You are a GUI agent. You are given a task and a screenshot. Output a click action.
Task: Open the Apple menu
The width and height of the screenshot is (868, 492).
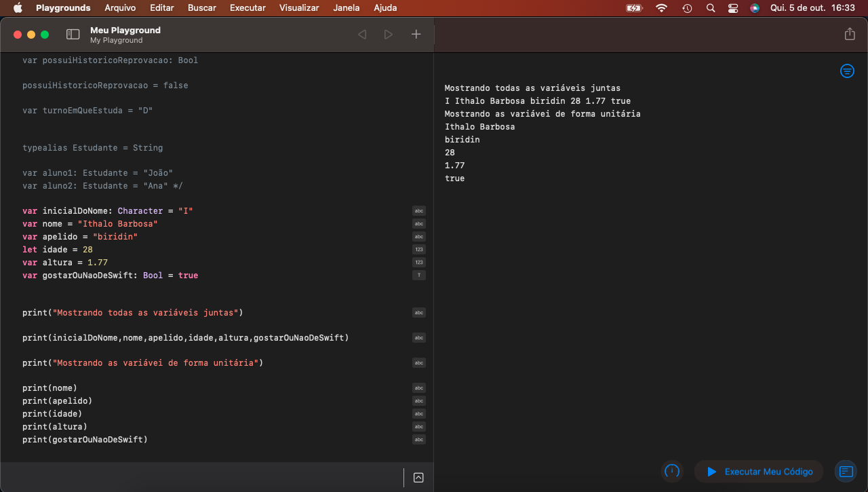coord(18,8)
